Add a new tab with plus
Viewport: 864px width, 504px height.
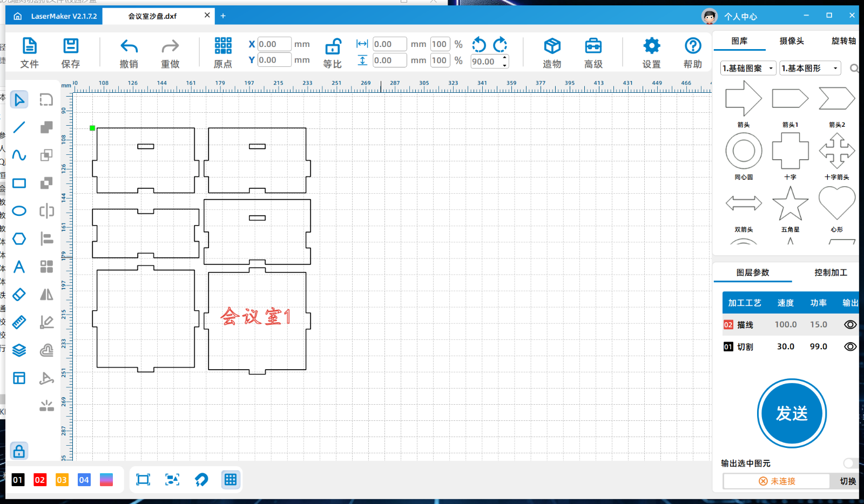[x=223, y=16]
